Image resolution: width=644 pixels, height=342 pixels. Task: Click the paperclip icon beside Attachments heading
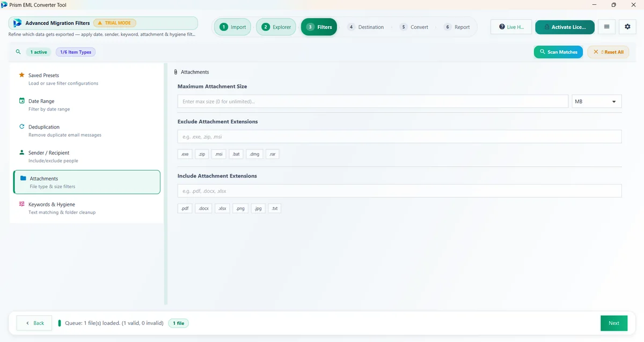point(176,72)
